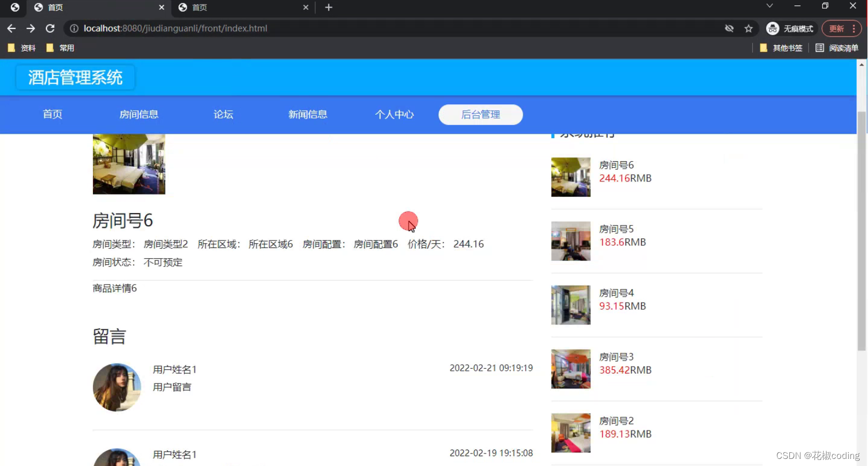Image resolution: width=868 pixels, height=466 pixels.
Task: Click the page vertical scrollbar thumb
Action: (x=862, y=231)
